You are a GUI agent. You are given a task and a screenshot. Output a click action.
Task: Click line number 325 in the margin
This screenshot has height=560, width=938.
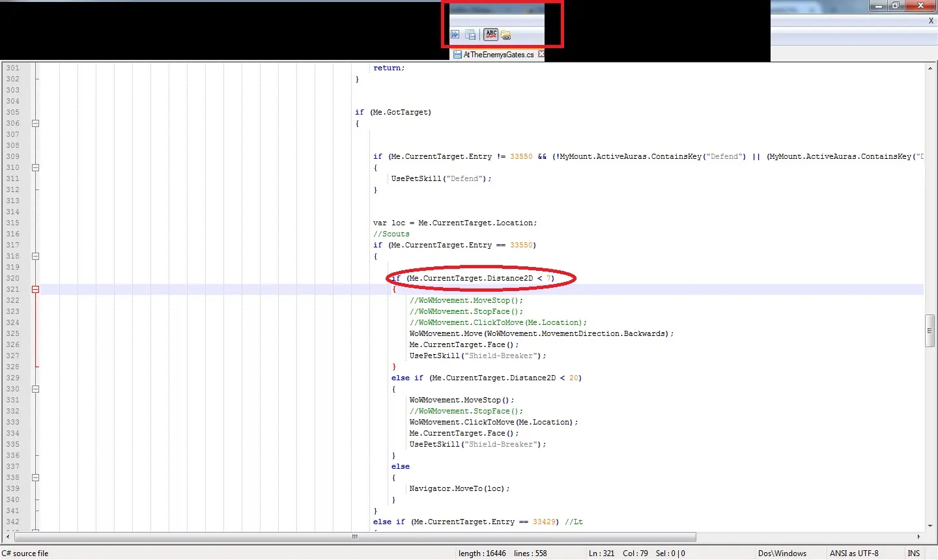point(13,333)
